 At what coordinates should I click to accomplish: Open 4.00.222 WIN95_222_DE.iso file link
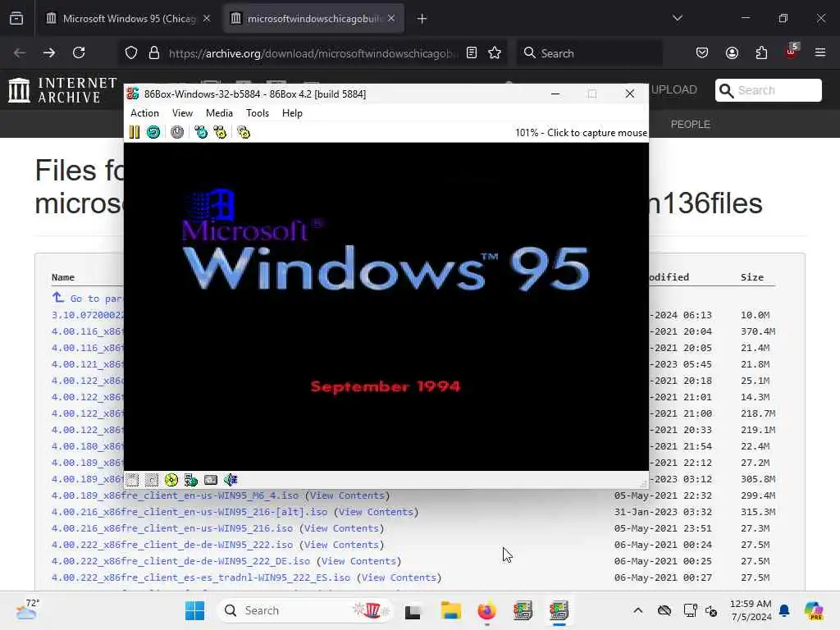tap(181, 561)
